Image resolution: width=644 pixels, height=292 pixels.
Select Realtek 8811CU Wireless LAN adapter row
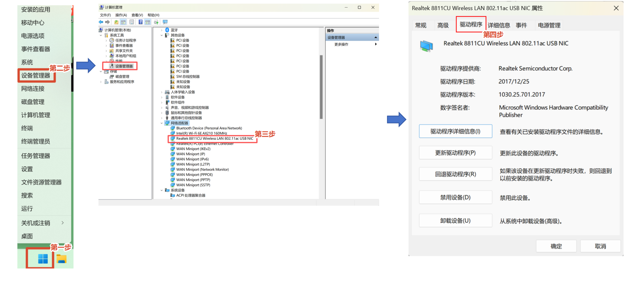[x=212, y=139]
